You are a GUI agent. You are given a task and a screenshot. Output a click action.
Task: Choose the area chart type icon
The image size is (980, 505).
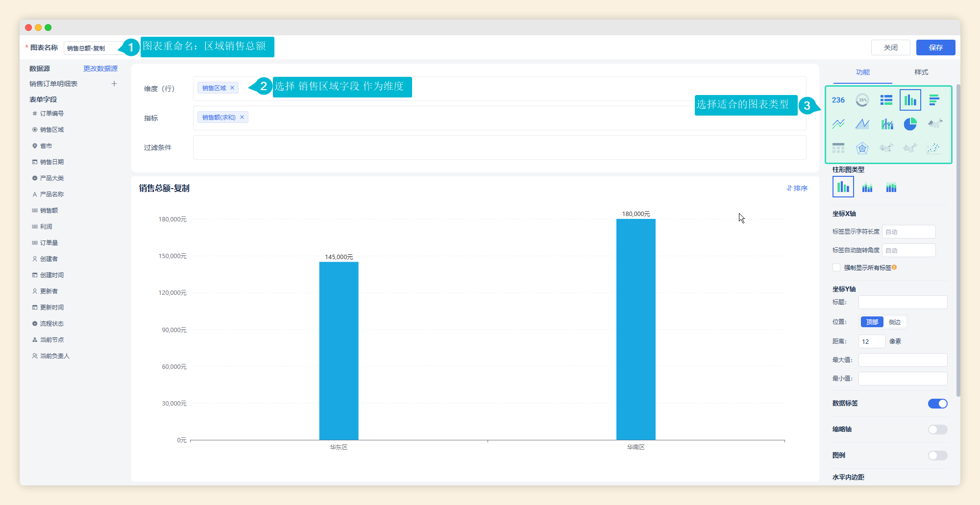pyautogui.click(x=862, y=124)
